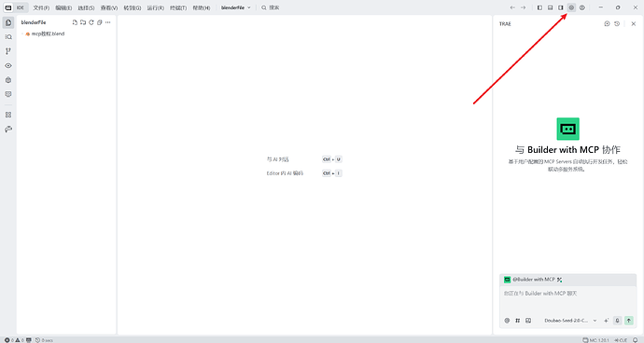Collapse all folders in explorer
Image resolution: width=644 pixels, height=343 pixels.
coord(99,22)
